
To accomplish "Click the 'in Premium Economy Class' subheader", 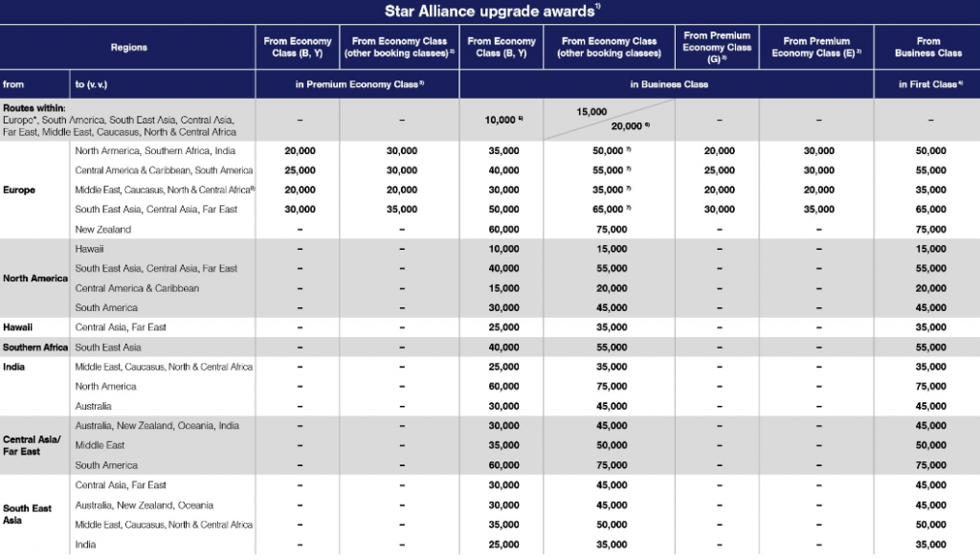I will (360, 84).
